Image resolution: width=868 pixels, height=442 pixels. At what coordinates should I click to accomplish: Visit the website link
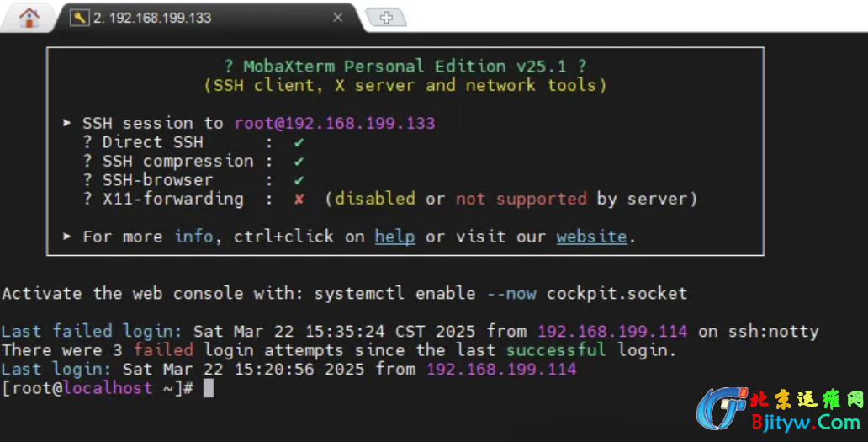591,237
